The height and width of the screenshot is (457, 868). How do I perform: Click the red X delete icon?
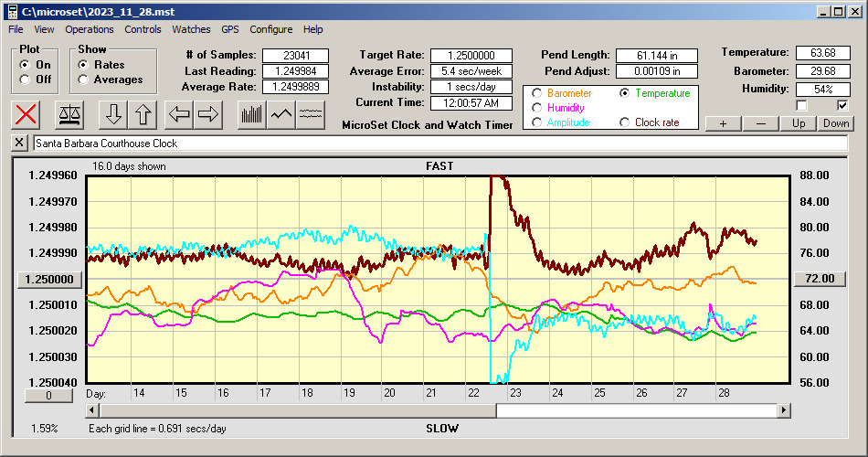(x=26, y=114)
